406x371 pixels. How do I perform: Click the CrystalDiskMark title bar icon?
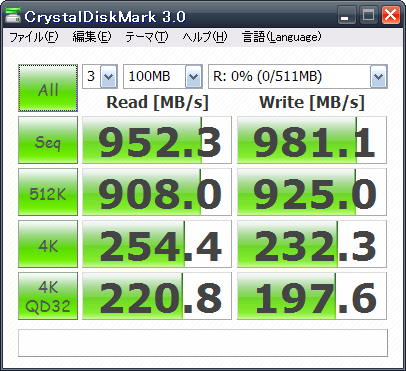pos(13,16)
